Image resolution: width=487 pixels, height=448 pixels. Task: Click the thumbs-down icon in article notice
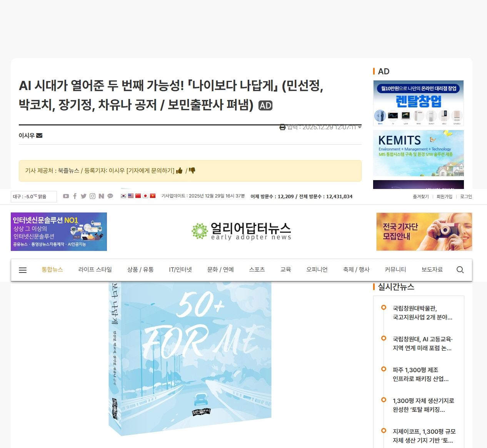pyautogui.click(x=192, y=171)
